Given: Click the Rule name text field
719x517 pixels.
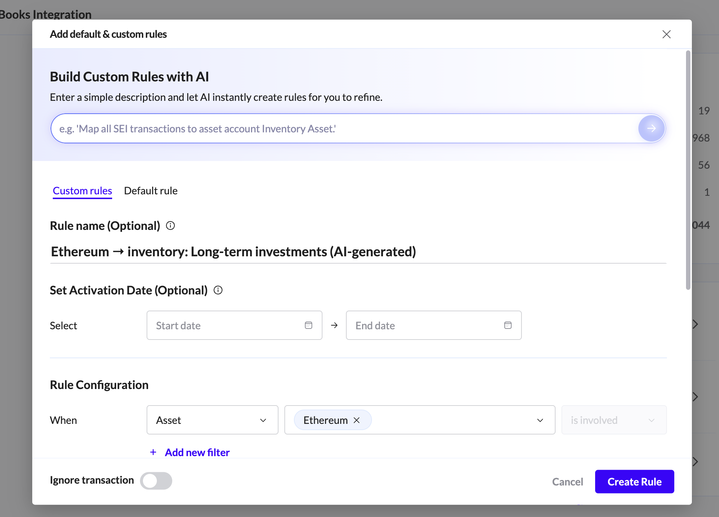Looking at the screenshot, I should (x=357, y=252).
